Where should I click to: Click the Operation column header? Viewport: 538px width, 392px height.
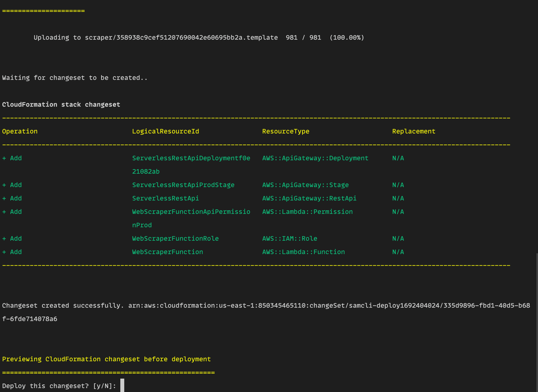coord(20,131)
